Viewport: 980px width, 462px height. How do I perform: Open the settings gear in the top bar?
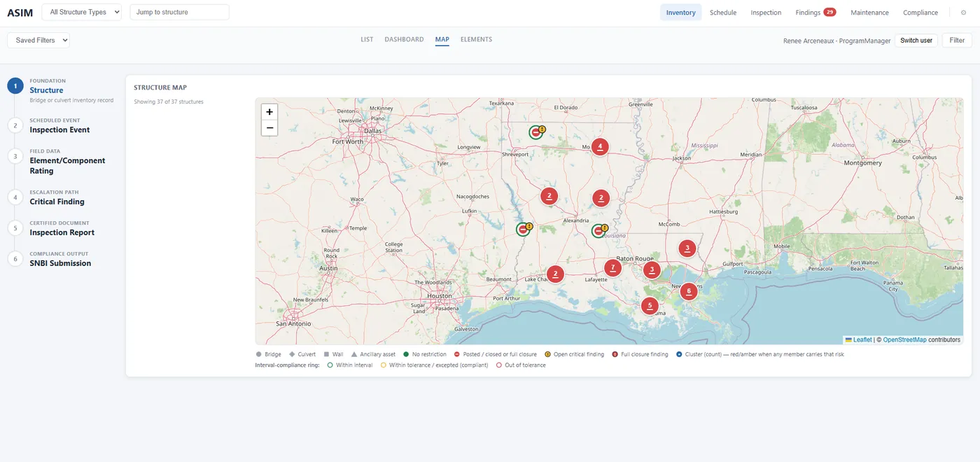963,13
